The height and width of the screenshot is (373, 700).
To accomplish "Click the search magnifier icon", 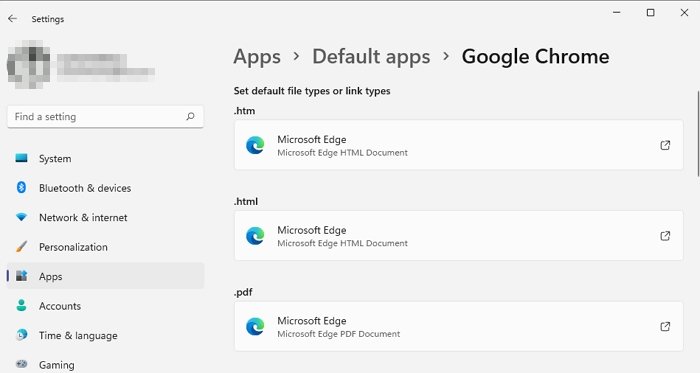I will point(190,116).
